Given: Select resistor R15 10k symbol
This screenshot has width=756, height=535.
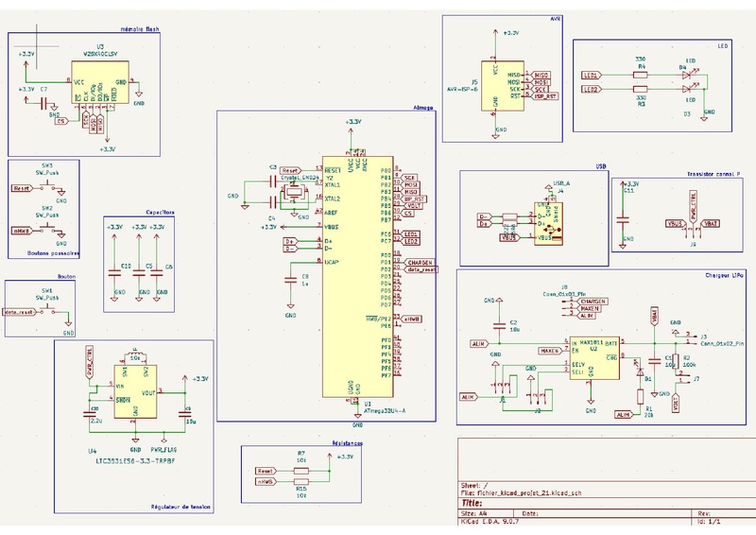Looking at the screenshot, I should (301, 481).
